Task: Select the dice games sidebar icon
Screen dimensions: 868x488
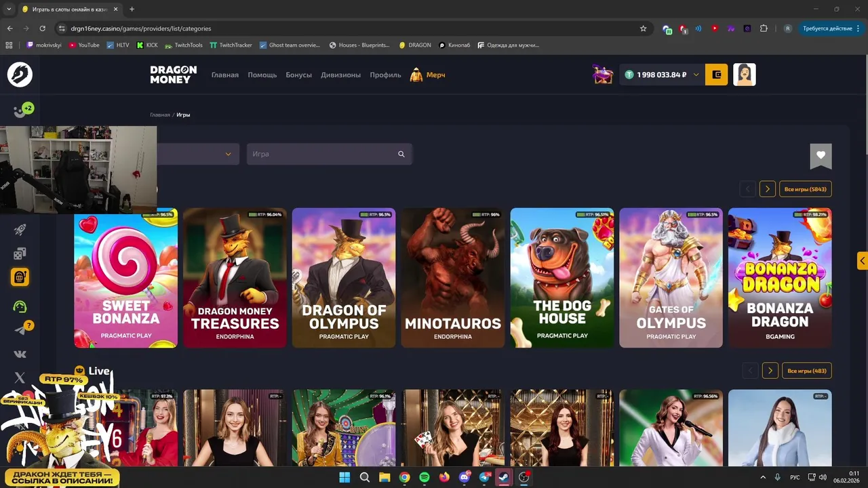Action: point(20,253)
